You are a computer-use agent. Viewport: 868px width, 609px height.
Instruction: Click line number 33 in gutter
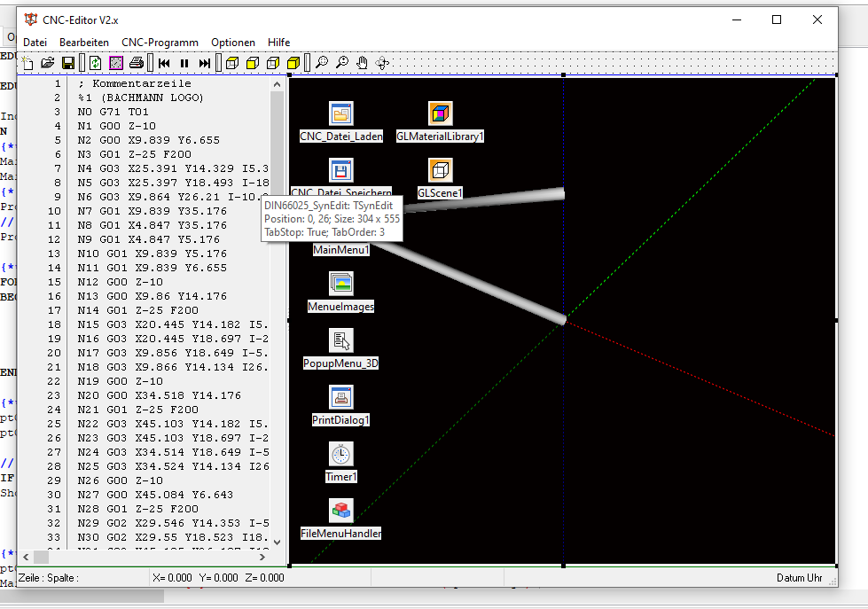click(54, 537)
